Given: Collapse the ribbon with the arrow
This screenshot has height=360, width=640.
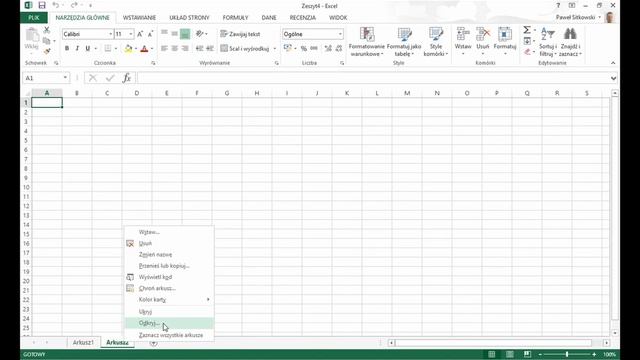Looking at the screenshot, I should click(x=613, y=63).
